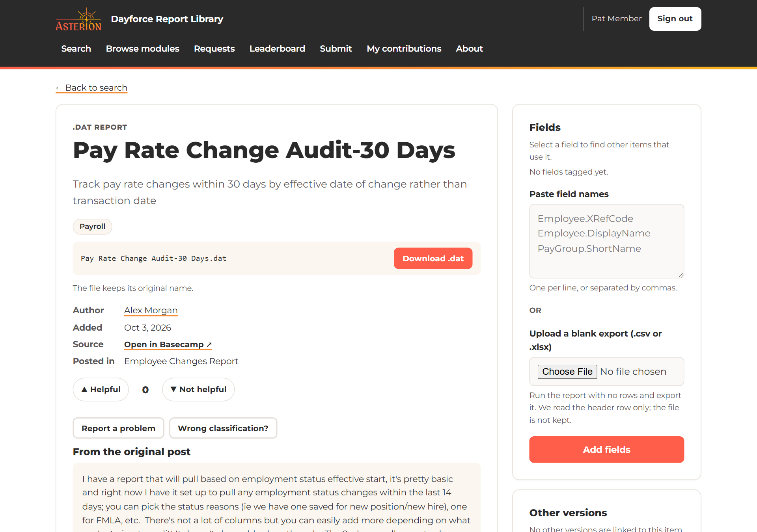Click the vote count 0
Image resolution: width=757 pixels, height=532 pixels.
(145, 390)
